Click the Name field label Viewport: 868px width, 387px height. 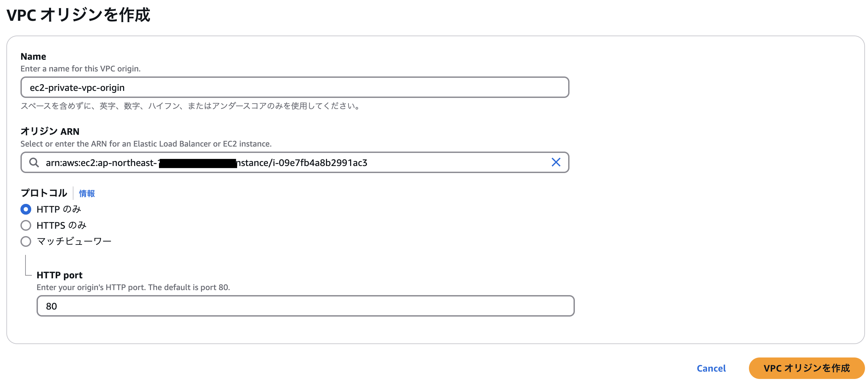(x=33, y=56)
